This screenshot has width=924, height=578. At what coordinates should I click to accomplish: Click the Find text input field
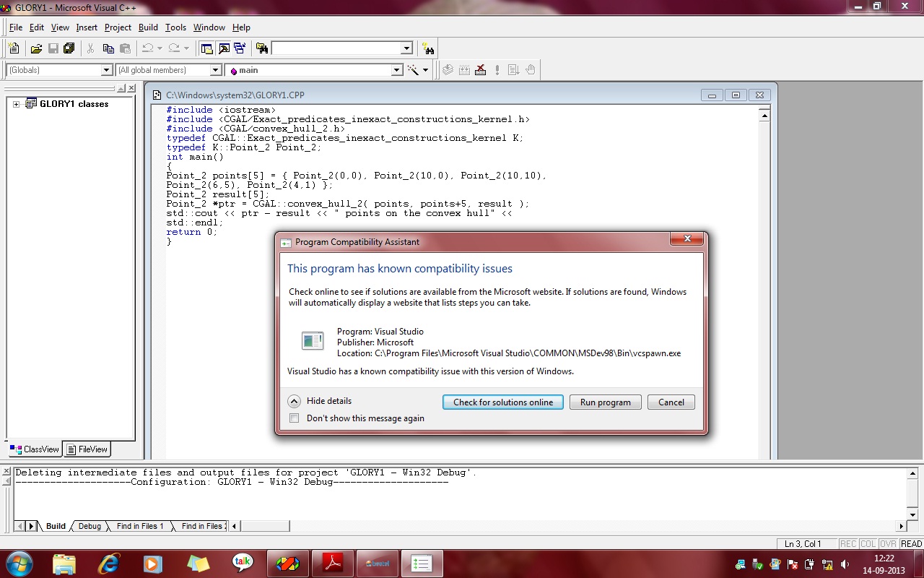[336, 48]
